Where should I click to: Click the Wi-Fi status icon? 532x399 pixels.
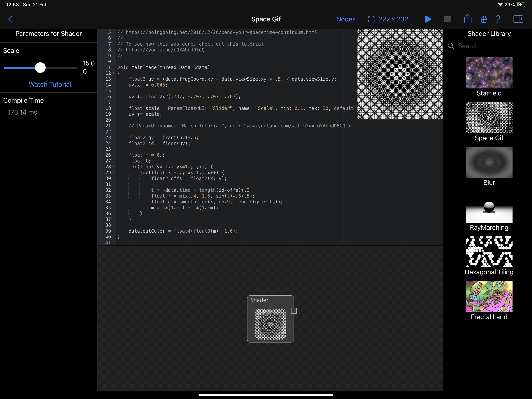(500, 4)
